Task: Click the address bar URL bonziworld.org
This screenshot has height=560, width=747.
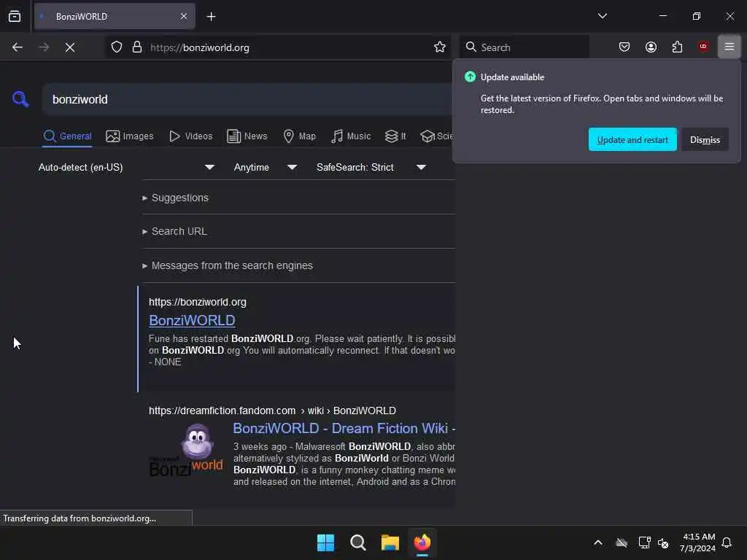Action: click(x=200, y=47)
